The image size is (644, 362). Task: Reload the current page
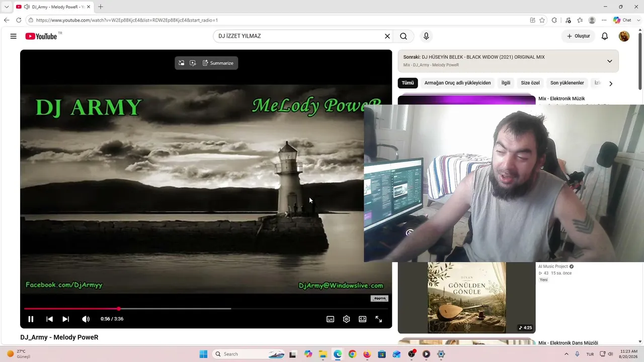(19, 20)
